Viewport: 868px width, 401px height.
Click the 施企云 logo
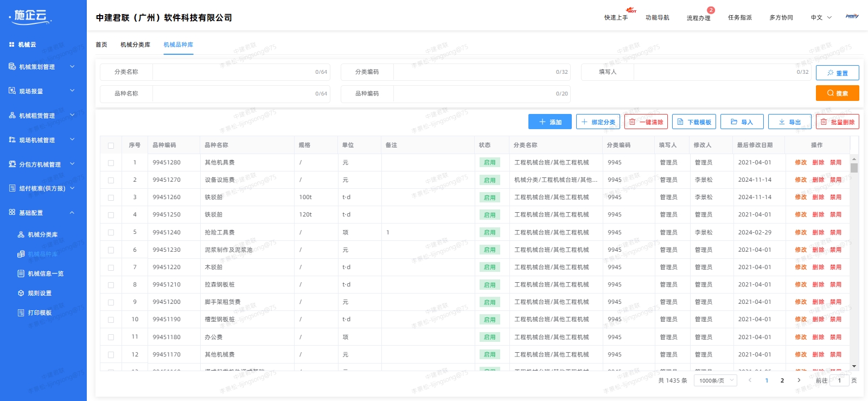(30, 17)
